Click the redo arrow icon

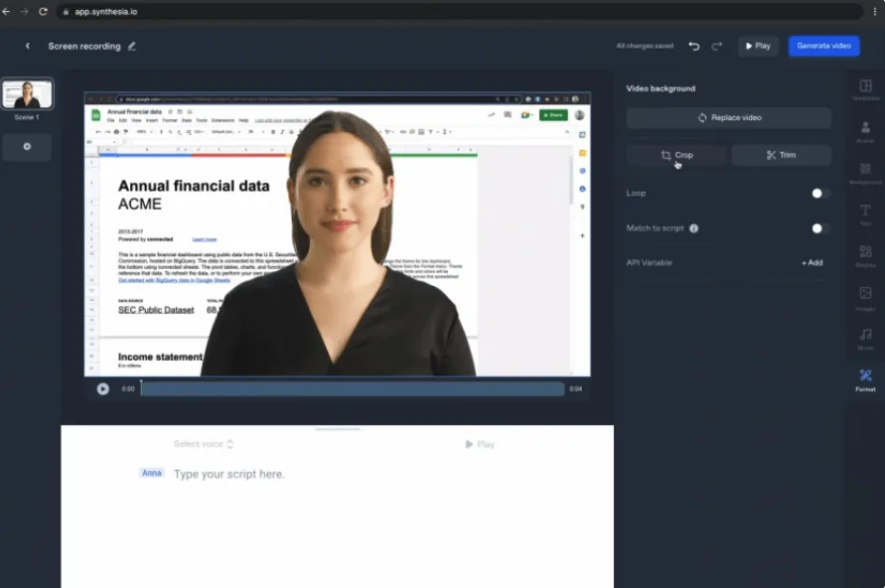point(717,46)
